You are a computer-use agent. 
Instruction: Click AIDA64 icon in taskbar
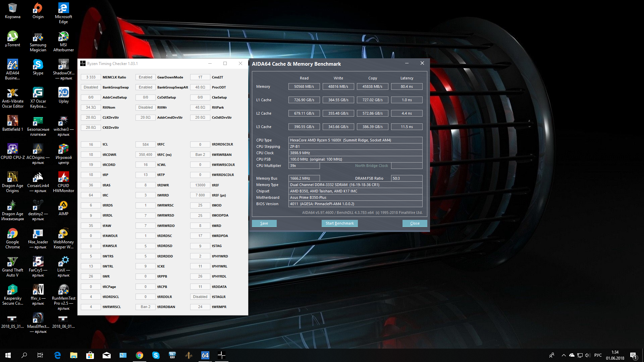point(205,355)
